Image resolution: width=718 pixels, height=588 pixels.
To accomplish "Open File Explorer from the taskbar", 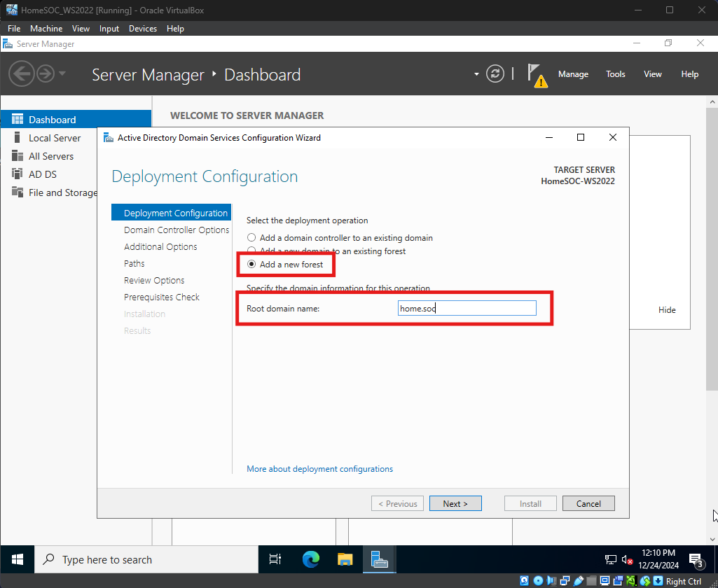I will coord(345,559).
